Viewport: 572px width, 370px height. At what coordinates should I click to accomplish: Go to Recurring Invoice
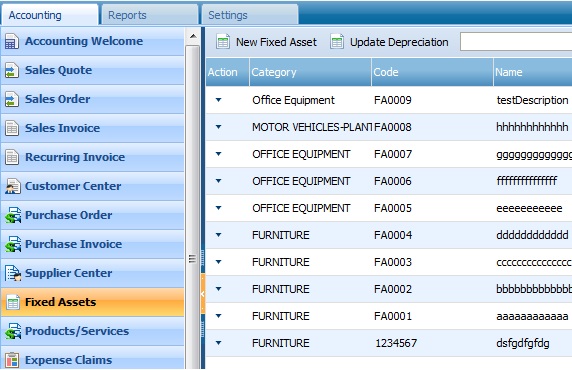93,157
